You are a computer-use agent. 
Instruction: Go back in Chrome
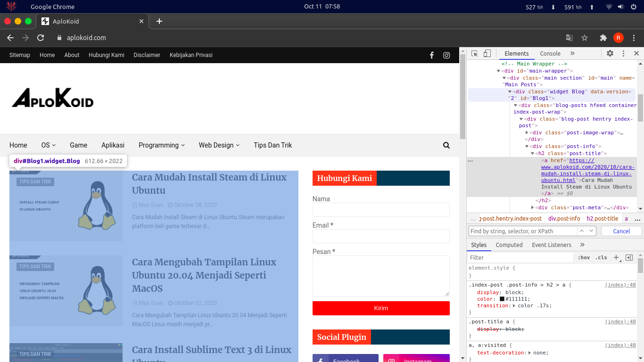[x=10, y=38]
